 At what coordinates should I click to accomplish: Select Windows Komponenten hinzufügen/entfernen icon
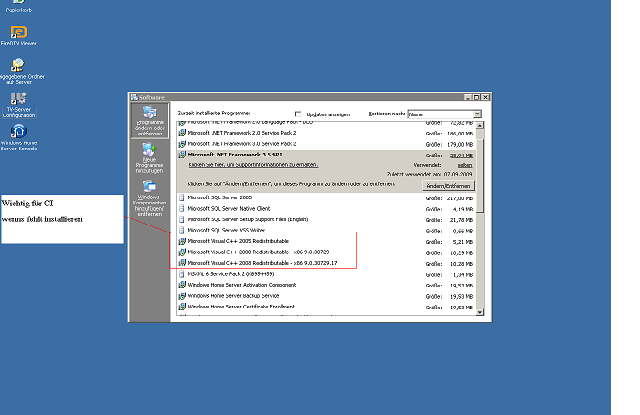(149, 198)
